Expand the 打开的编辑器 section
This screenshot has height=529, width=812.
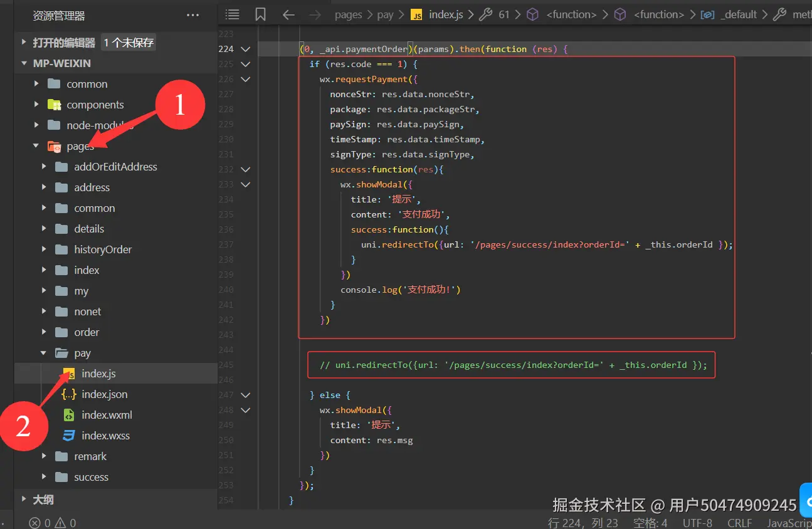point(24,43)
